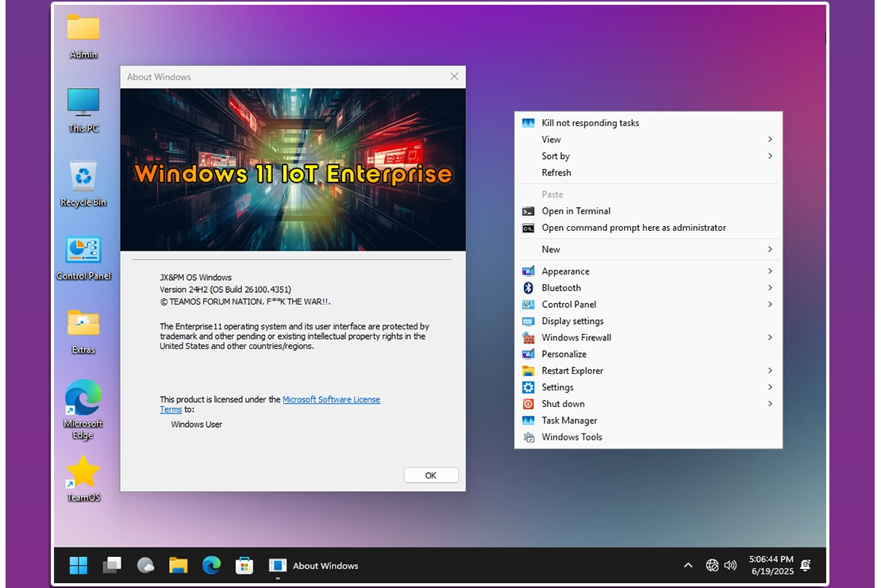Open File Explorer from the taskbar
881x588 pixels.
tap(178, 565)
